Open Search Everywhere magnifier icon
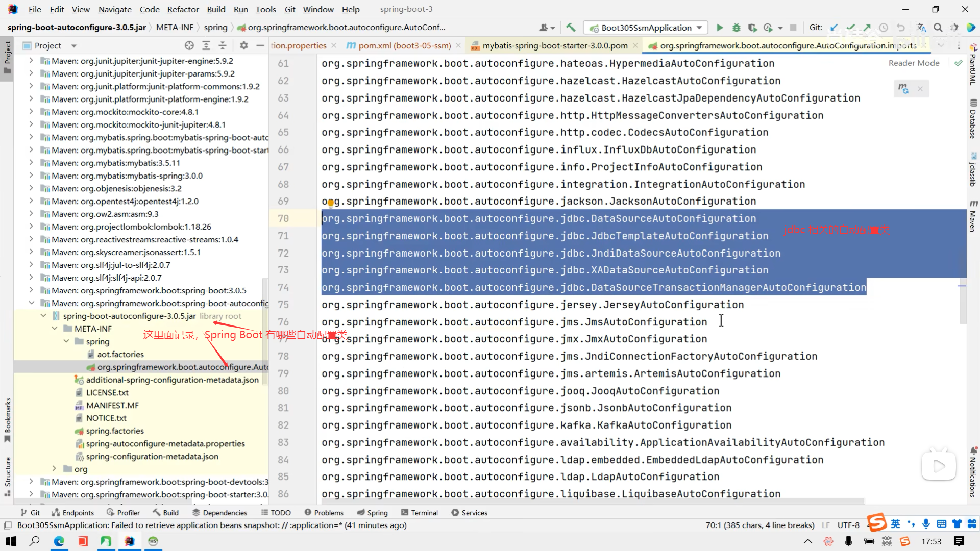Image resolution: width=980 pixels, height=551 pixels. pyautogui.click(x=938, y=28)
